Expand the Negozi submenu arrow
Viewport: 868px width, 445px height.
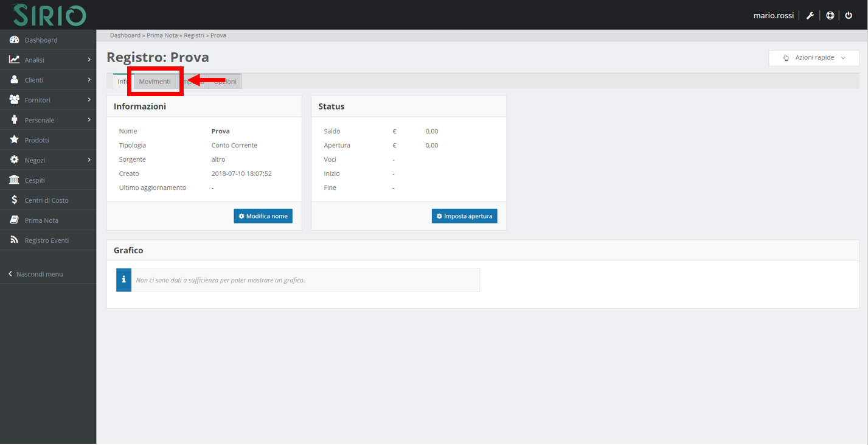click(89, 160)
